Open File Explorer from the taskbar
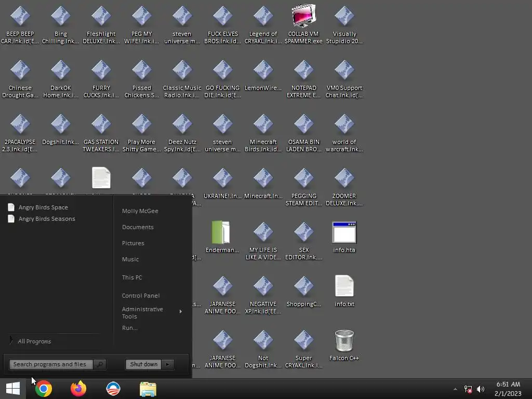The height and width of the screenshot is (399, 532). click(x=148, y=389)
